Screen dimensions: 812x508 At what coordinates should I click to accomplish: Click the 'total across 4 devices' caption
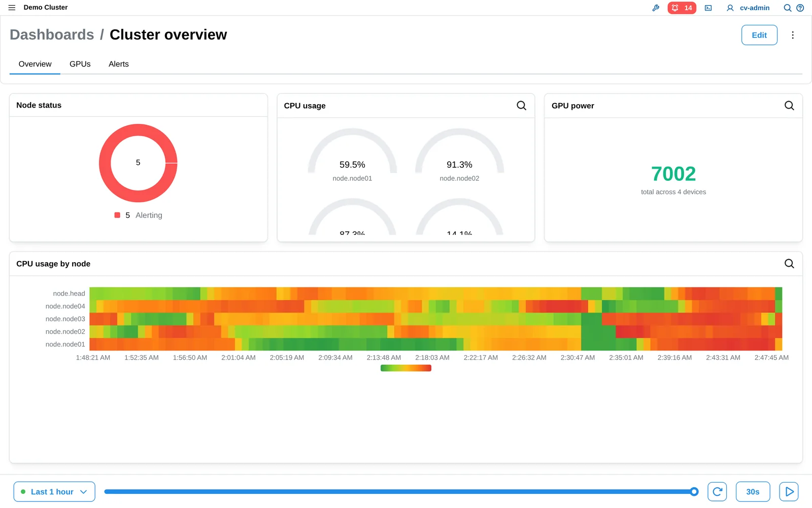(673, 192)
